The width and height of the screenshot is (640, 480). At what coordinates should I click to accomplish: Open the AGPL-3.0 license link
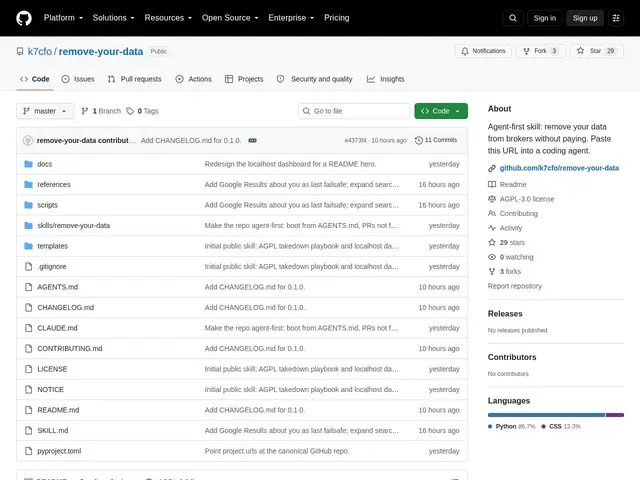point(521,199)
